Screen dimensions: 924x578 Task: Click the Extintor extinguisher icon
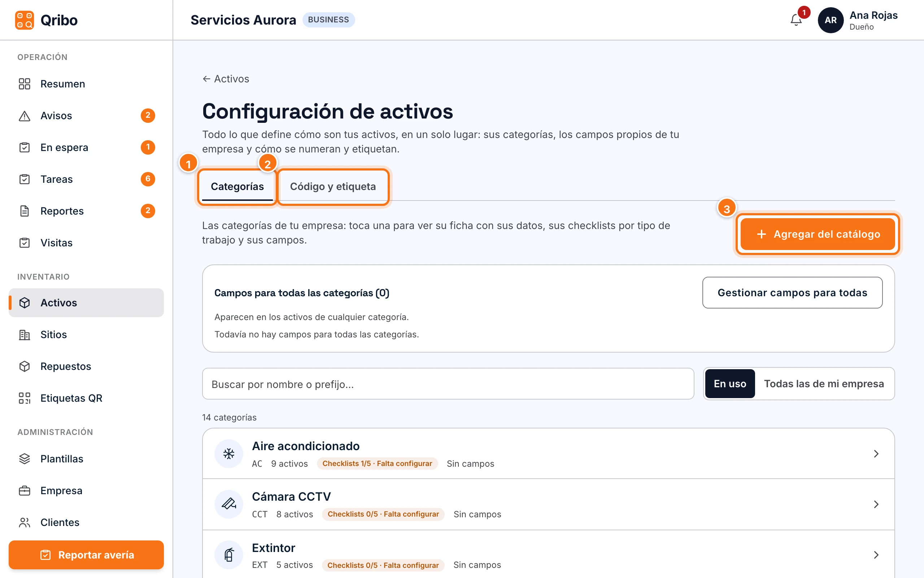[x=229, y=555]
